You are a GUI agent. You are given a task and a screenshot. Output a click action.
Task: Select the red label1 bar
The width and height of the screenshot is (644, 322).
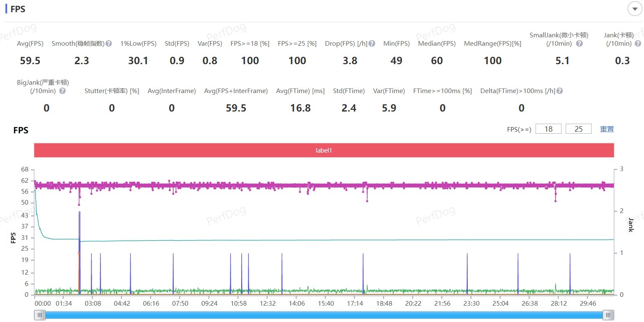[324, 150]
